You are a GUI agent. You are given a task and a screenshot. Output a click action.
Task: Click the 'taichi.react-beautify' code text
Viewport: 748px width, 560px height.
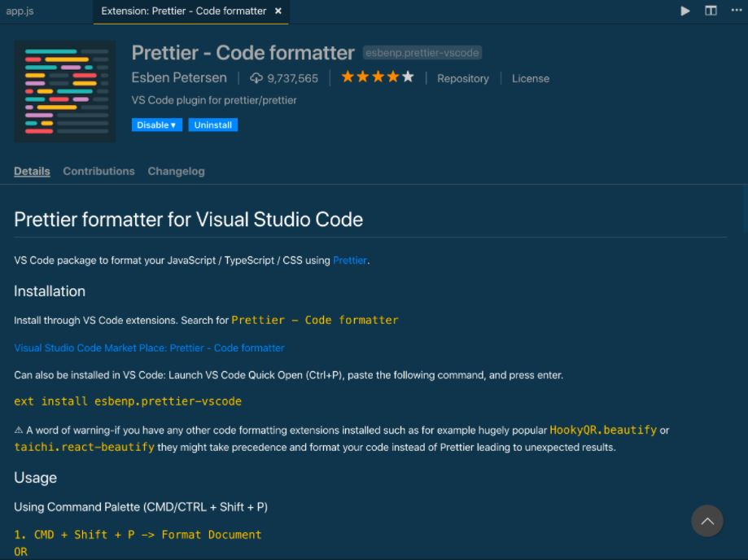pos(85,447)
